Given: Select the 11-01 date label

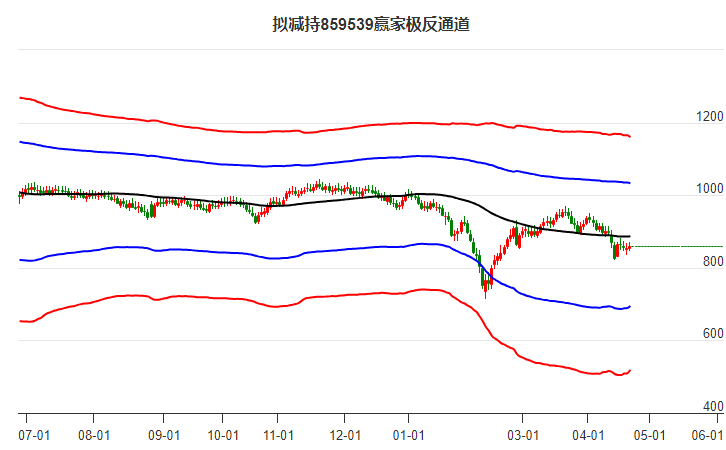Looking at the screenshot, I should tap(278, 435).
